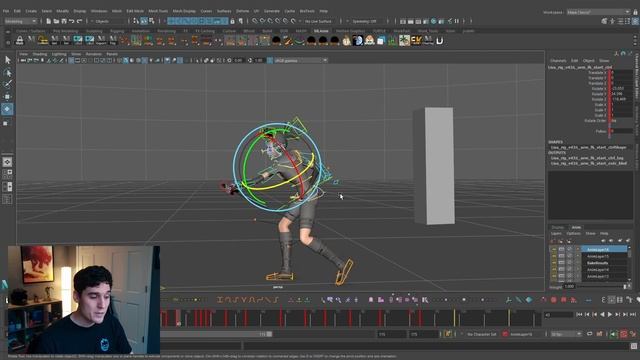This screenshot has width=640, height=360.
Task: Click the red auto-key circle under viewport
Action: point(553,300)
